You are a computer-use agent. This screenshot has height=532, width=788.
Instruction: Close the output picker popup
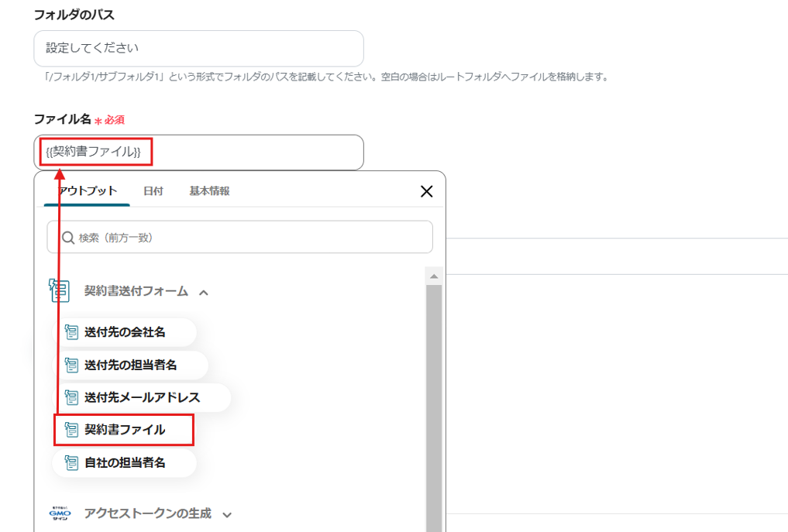click(x=426, y=190)
